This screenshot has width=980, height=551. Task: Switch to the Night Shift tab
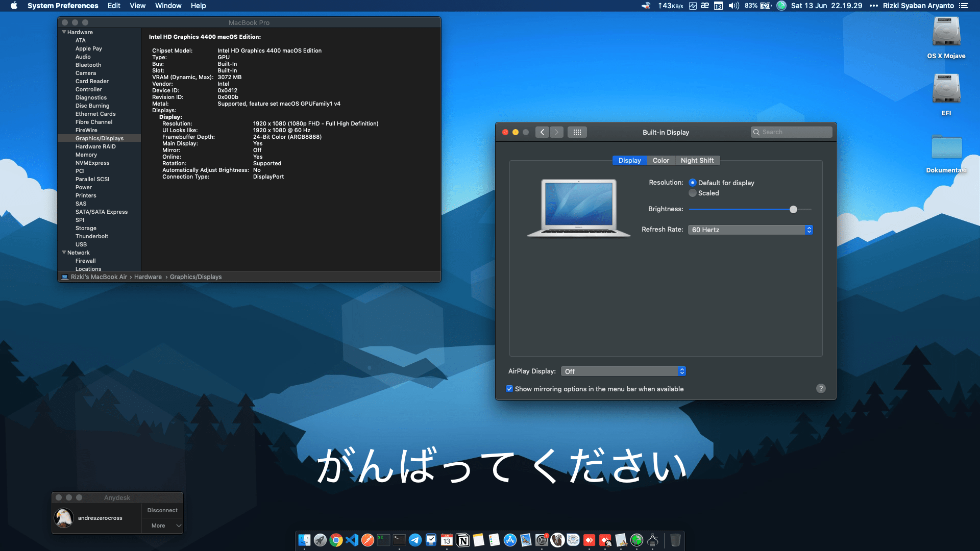[x=697, y=160]
